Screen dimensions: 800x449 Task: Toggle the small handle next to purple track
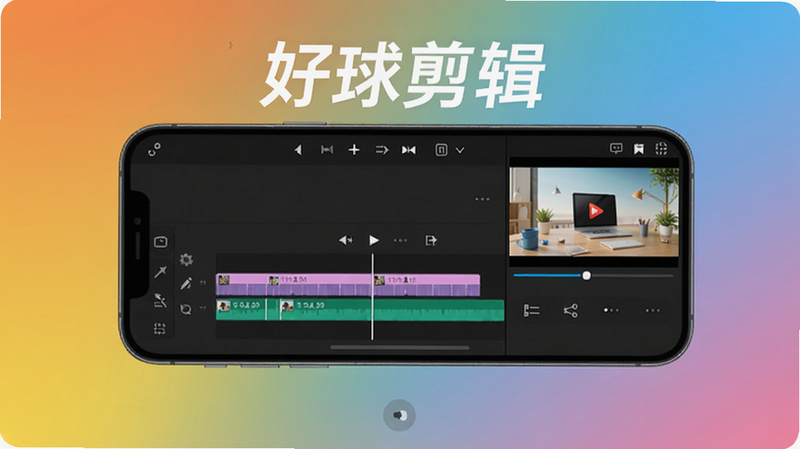click(203, 282)
